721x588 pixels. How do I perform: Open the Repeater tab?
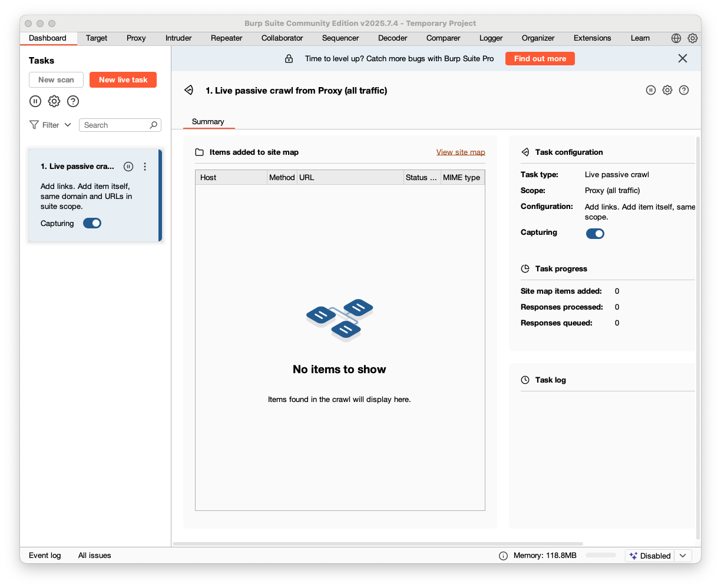pyautogui.click(x=227, y=38)
